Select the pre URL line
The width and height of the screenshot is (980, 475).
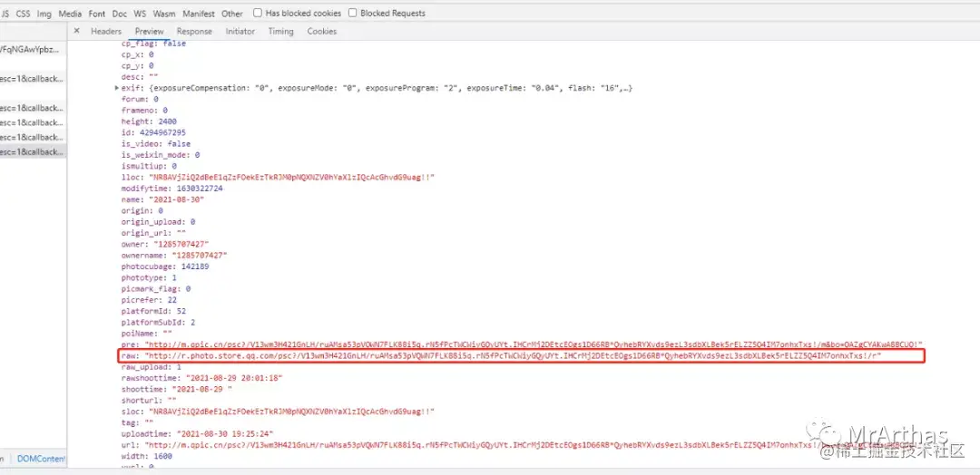point(522,344)
